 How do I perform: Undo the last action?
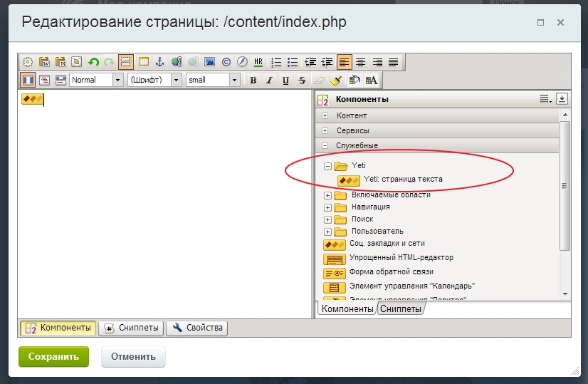[93, 62]
